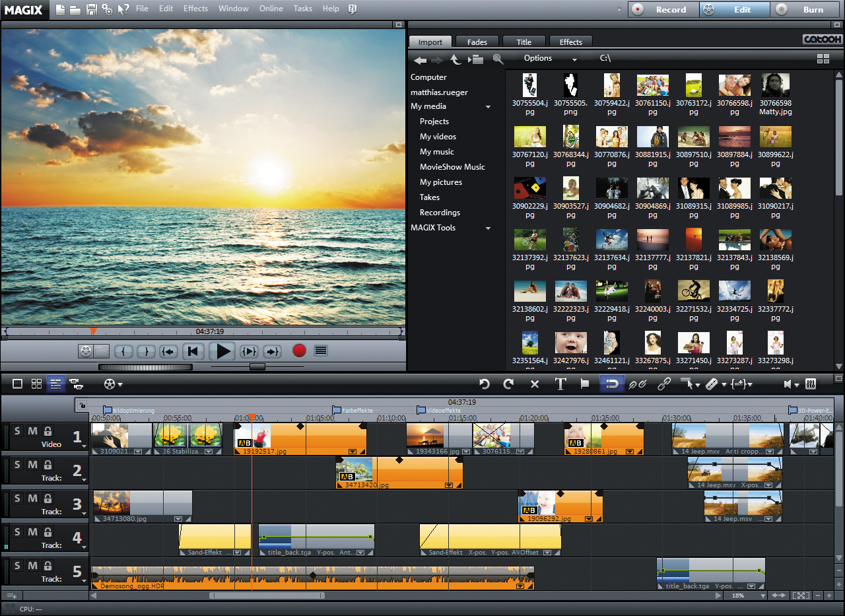Open the Effects menu in menu bar
This screenshot has width=845, height=616.
[x=195, y=9]
